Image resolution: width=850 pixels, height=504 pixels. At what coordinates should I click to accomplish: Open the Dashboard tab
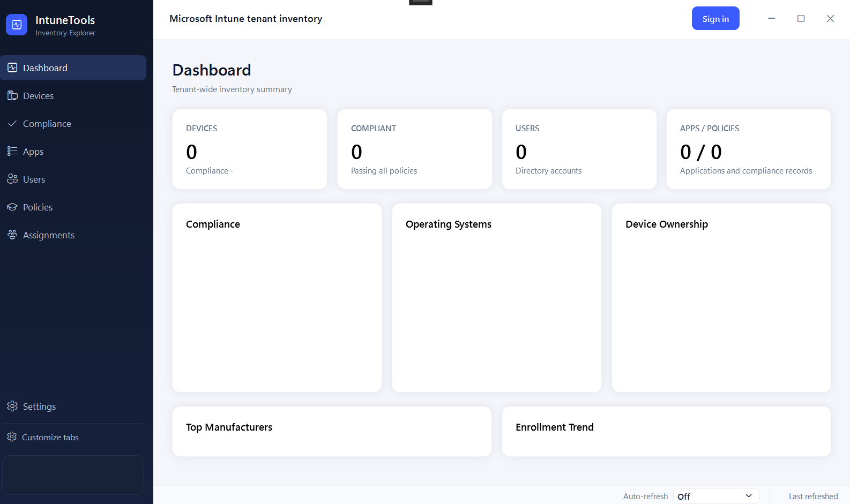[x=73, y=68]
